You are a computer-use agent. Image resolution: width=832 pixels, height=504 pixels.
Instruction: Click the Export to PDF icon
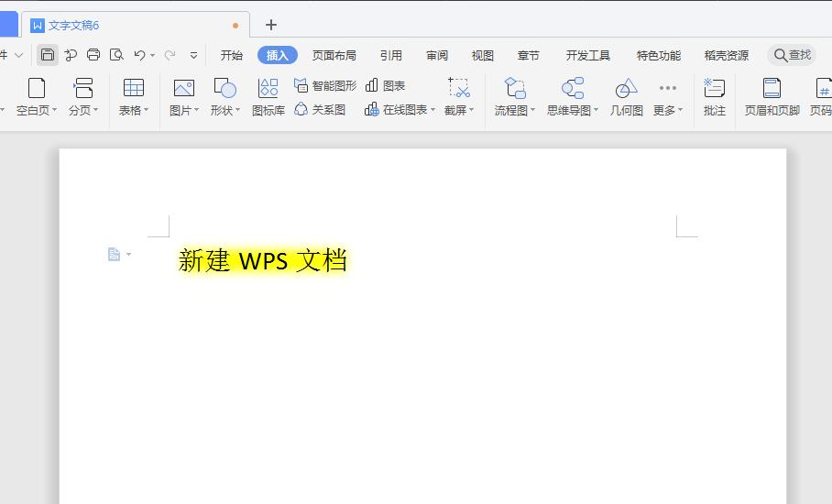[x=71, y=55]
